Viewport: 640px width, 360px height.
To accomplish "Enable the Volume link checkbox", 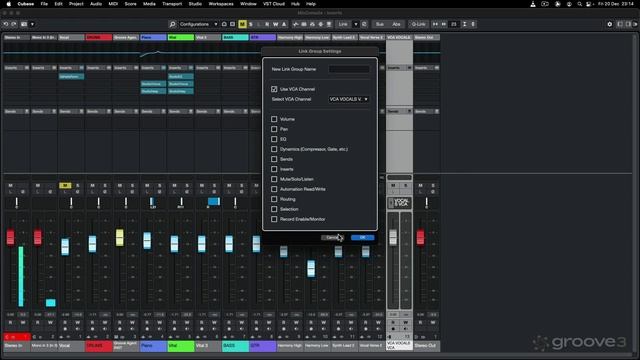I will (274, 119).
